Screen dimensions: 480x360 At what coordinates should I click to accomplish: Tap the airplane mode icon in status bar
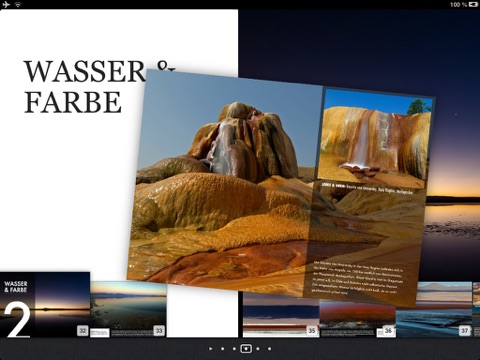point(6,5)
